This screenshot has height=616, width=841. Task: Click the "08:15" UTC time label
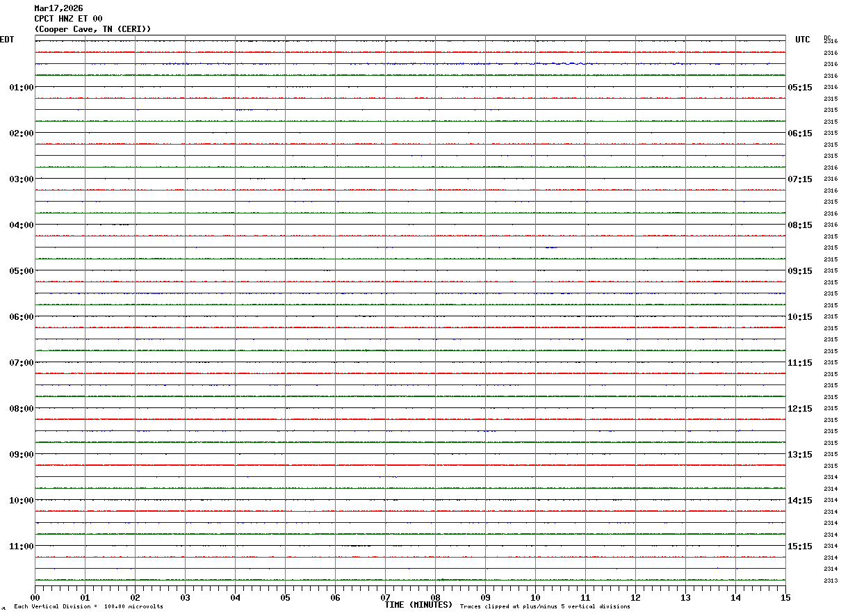point(800,225)
